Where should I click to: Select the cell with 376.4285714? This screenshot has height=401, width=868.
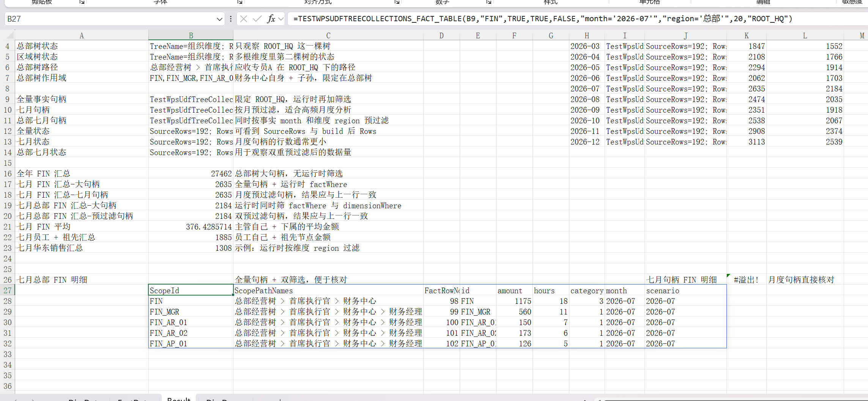click(191, 226)
